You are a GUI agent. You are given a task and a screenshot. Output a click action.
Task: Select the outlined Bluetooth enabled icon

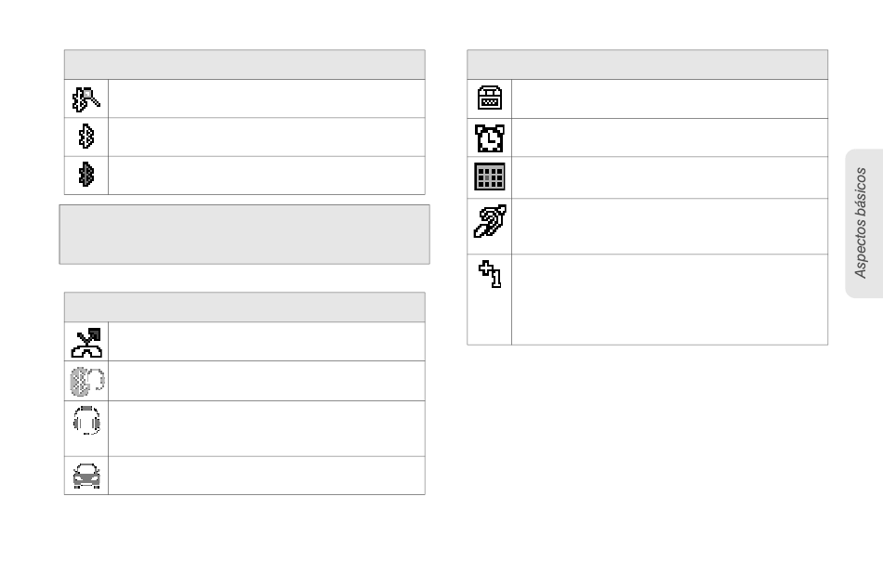point(86,137)
